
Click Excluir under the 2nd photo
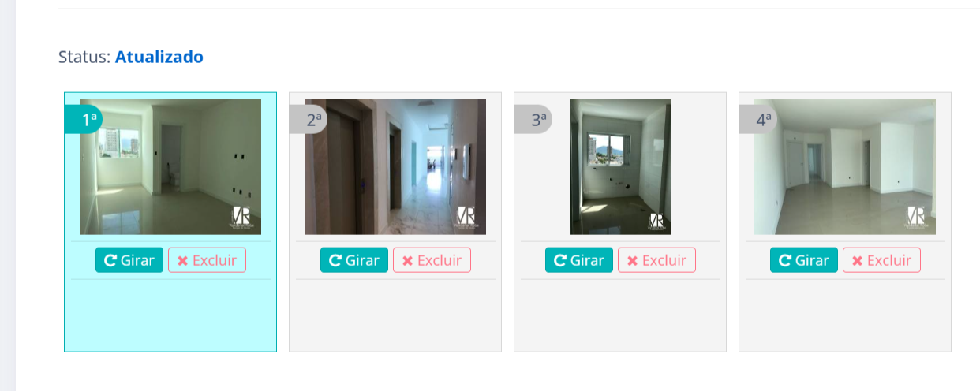[432, 260]
